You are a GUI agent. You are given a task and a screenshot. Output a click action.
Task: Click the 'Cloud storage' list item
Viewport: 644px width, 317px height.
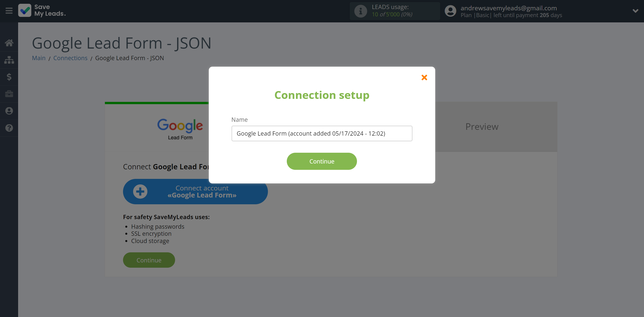[150, 241]
